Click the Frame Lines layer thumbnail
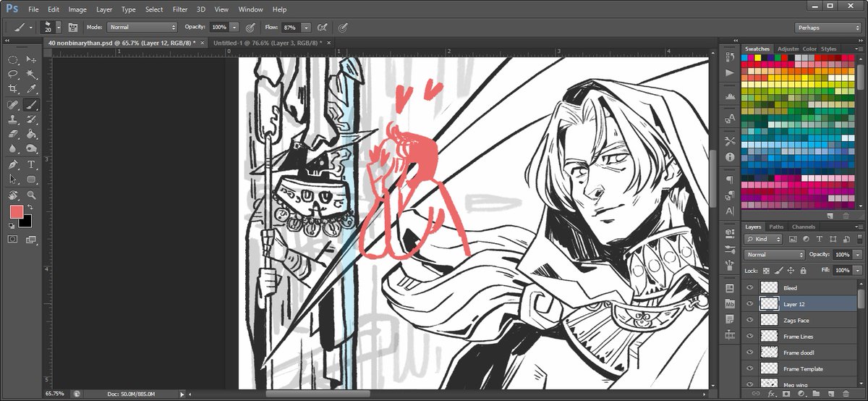This screenshot has width=868, height=401. coord(769,337)
